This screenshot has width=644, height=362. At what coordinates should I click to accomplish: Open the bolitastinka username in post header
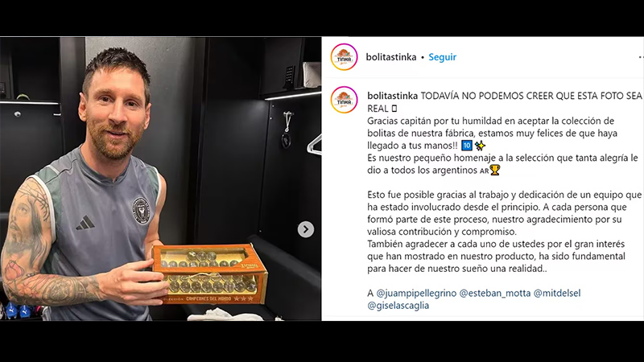pyautogui.click(x=391, y=57)
